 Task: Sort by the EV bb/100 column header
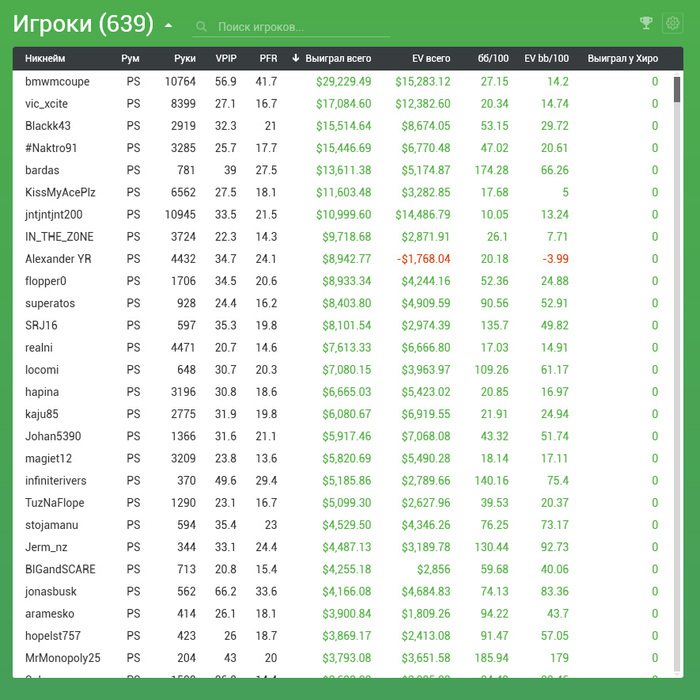point(546,58)
